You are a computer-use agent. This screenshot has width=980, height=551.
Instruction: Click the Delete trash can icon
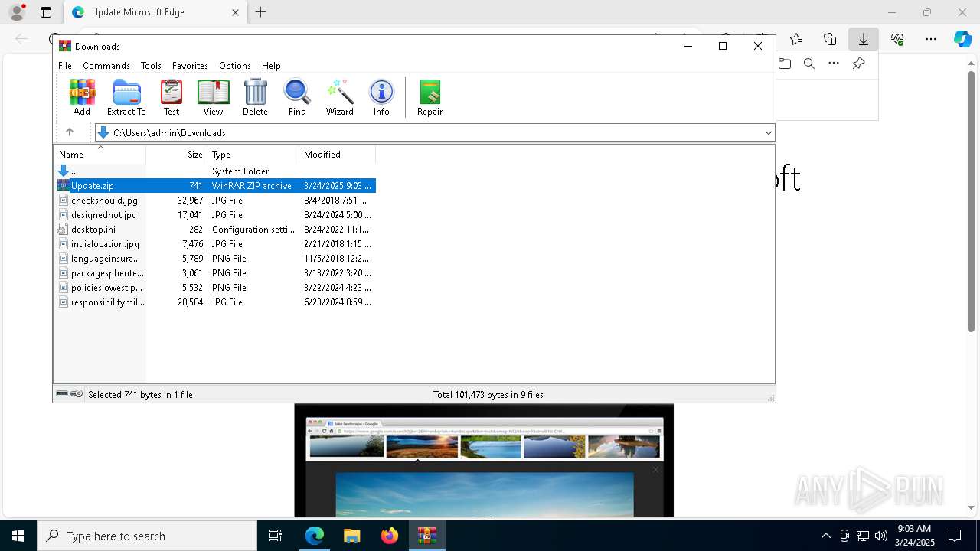click(x=255, y=97)
